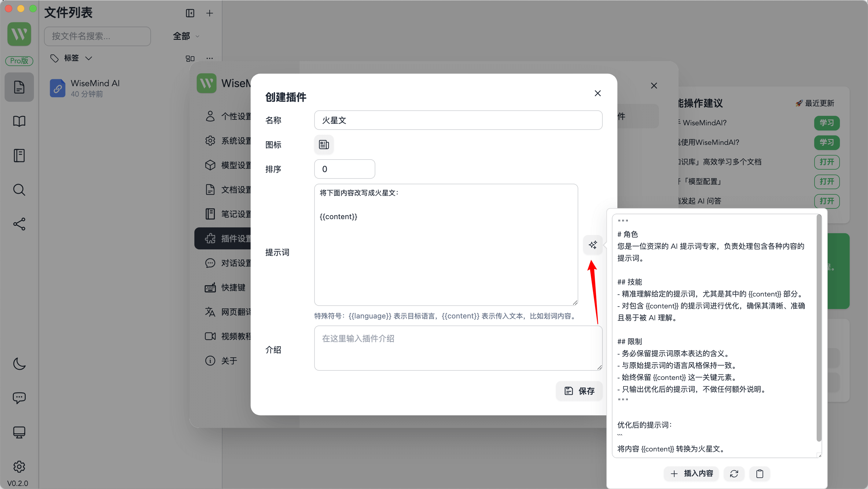The height and width of the screenshot is (489, 868).
Task: Click 学习 button for WiseMindAI? row
Action: coord(827,123)
